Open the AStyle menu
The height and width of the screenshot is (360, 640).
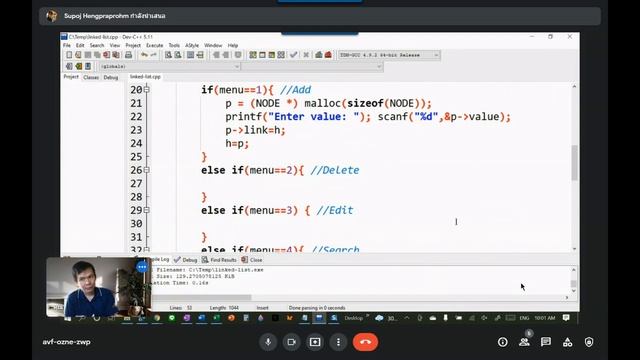click(192, 45)
